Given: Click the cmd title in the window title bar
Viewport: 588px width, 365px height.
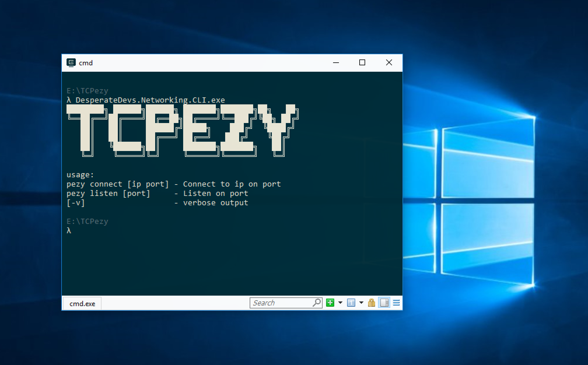Looking at the screenshot, I should click(85, 63).
